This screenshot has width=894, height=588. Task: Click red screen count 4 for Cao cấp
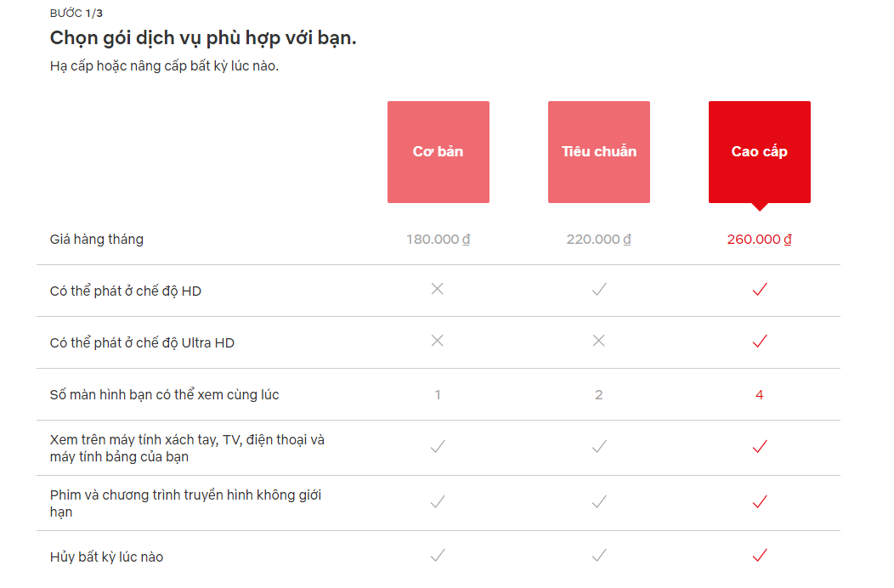pos(760,394)
